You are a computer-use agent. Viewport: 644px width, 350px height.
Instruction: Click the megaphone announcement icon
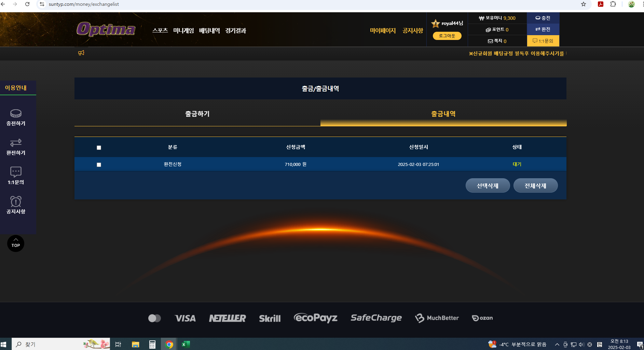click(x=81, y=53)
